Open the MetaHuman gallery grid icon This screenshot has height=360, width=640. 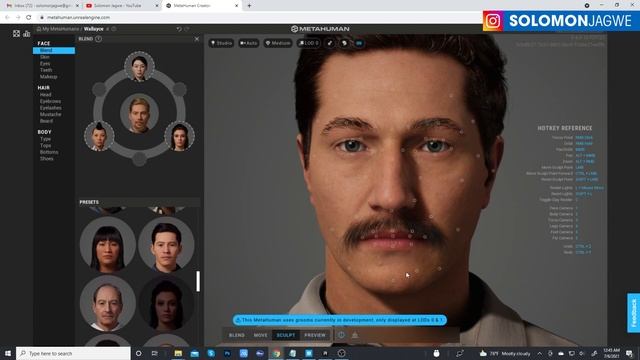[16, 33]
